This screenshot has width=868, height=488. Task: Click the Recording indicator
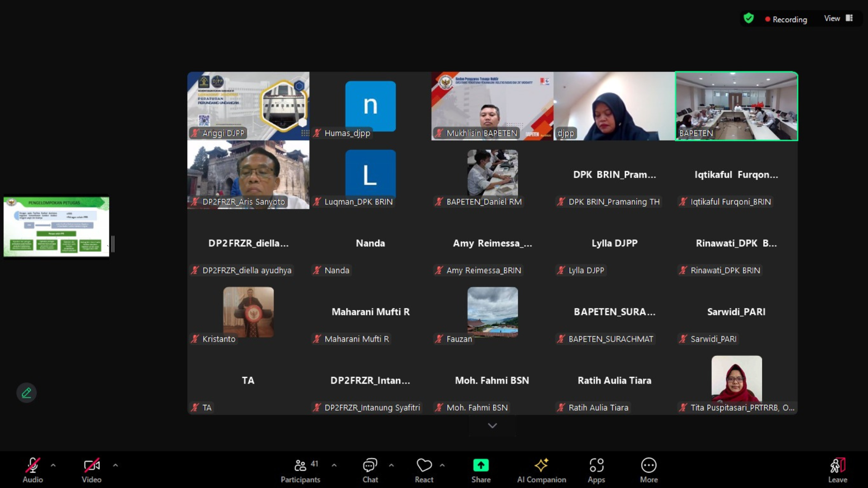(x=786, y=19)
